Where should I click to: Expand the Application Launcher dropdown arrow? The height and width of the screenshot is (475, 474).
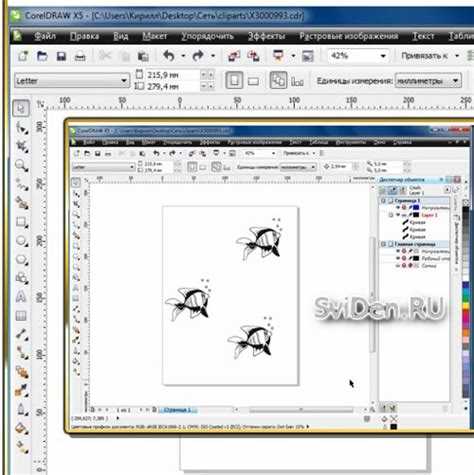(x=293, y=56)
